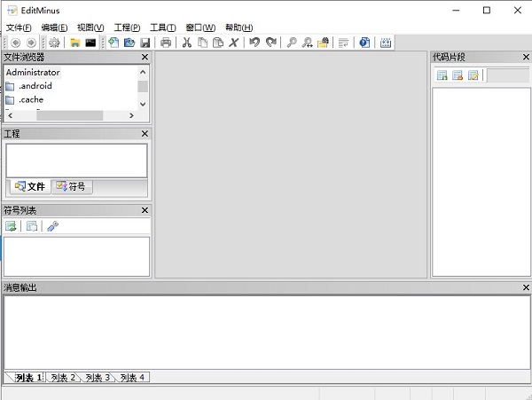Viewport: 532px width, 400px height.
Task: Select the .android folder in file browser
Action: pos(35,86)
